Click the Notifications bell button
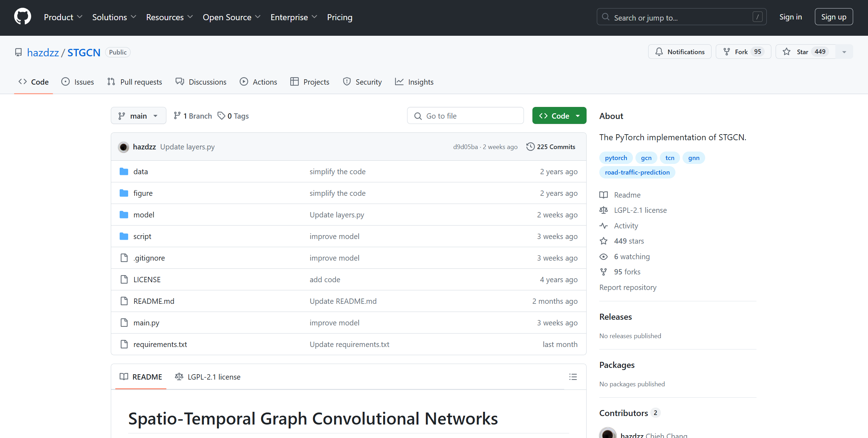This screenshot has width=868, height=438. pos(680,52)
